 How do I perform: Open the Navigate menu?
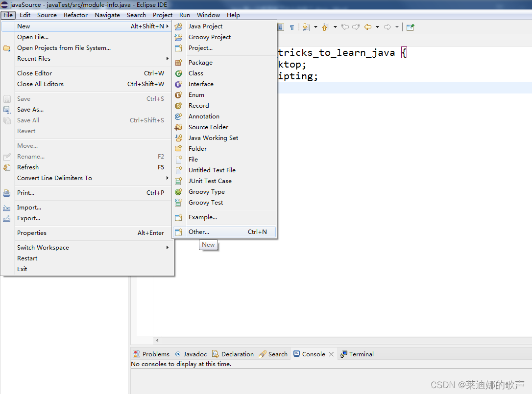coord(107,15)
